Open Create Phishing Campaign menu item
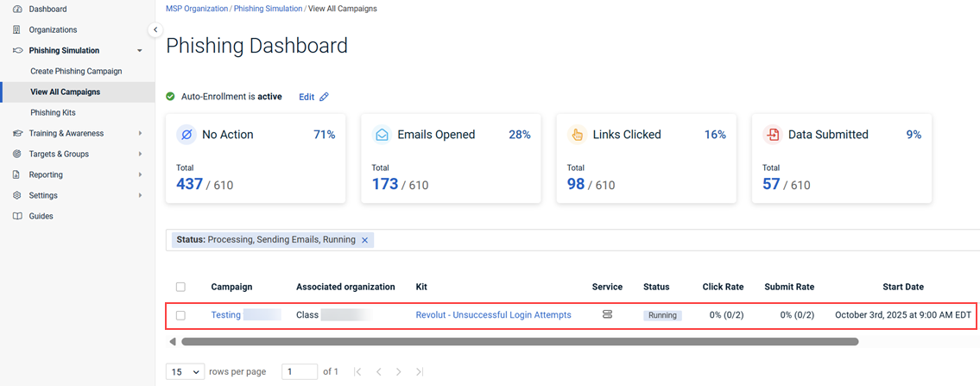This screenshot has height=386, width=980. [76, 71]
